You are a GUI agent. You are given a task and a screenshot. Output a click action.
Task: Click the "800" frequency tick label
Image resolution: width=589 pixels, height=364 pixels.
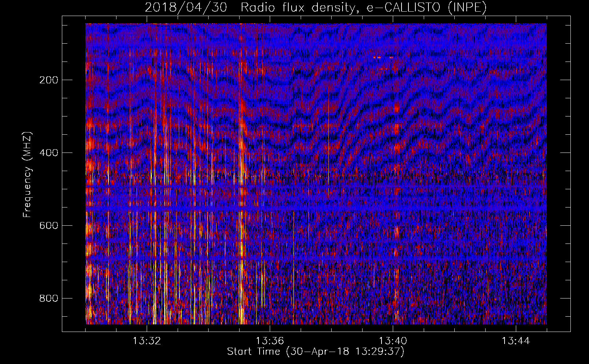[x=49, y=298]
